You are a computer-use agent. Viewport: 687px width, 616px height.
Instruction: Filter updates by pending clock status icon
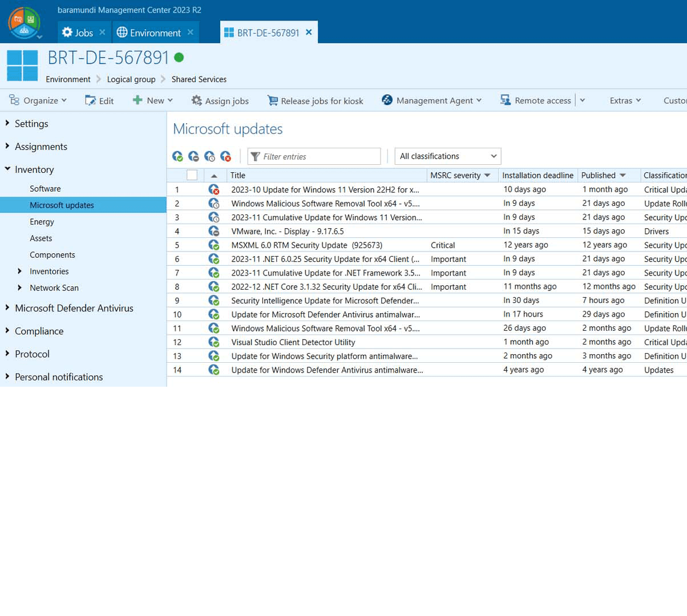(209, 156)
